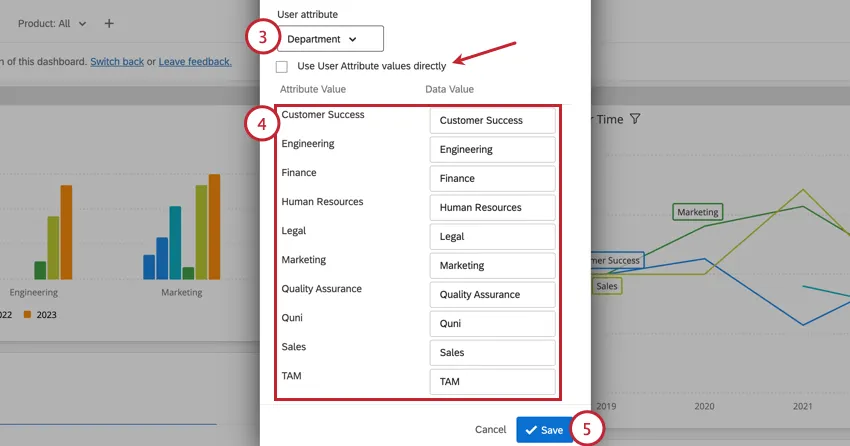Click the Data Value column header

point(449,89)
